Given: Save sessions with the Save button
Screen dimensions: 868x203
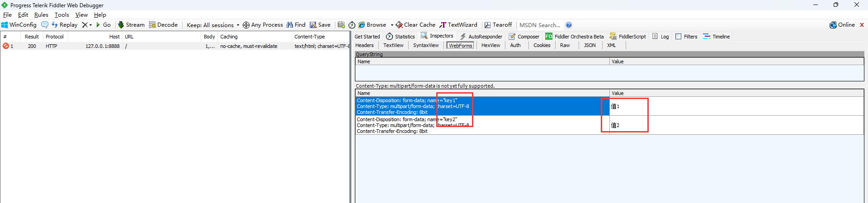Looking at the screenshot, I should [x=320, y=25].
